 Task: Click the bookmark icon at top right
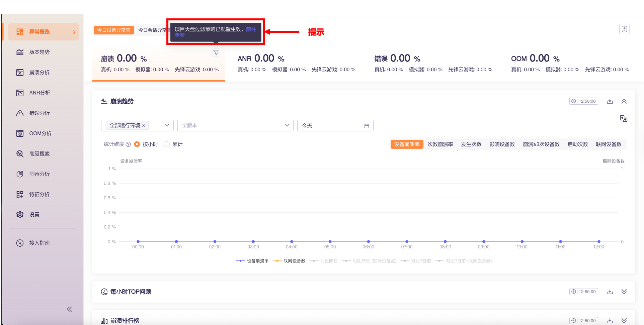pos(624,29)
